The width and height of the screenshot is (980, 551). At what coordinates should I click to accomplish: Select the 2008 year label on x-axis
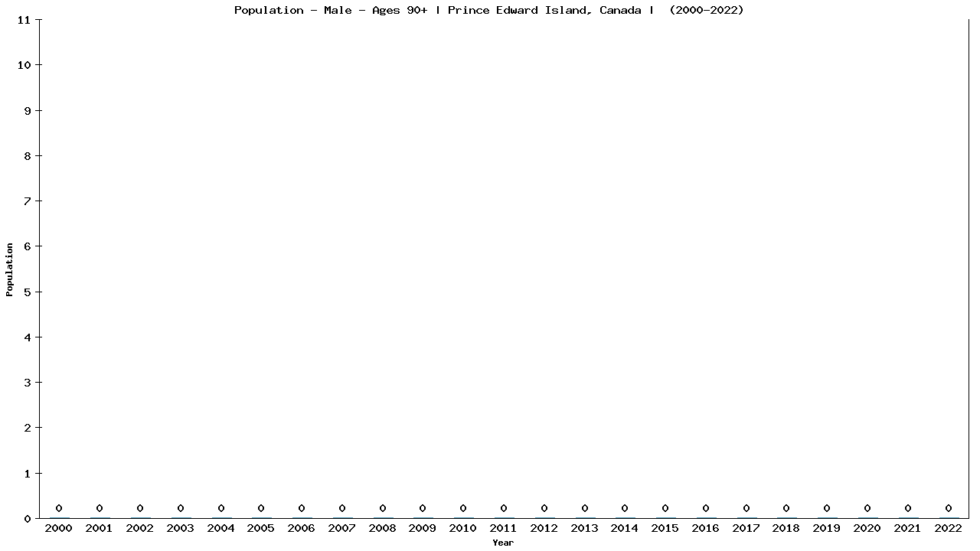click(x=383, y=528)
